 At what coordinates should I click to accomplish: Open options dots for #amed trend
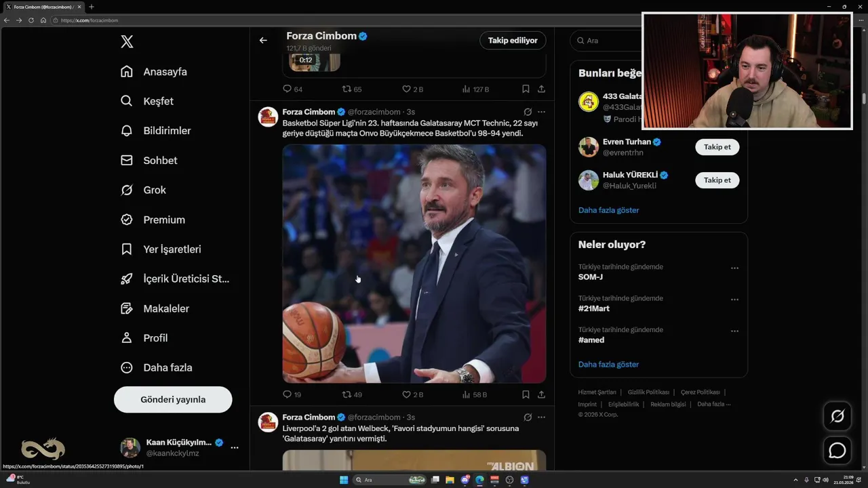pos(734,331)
